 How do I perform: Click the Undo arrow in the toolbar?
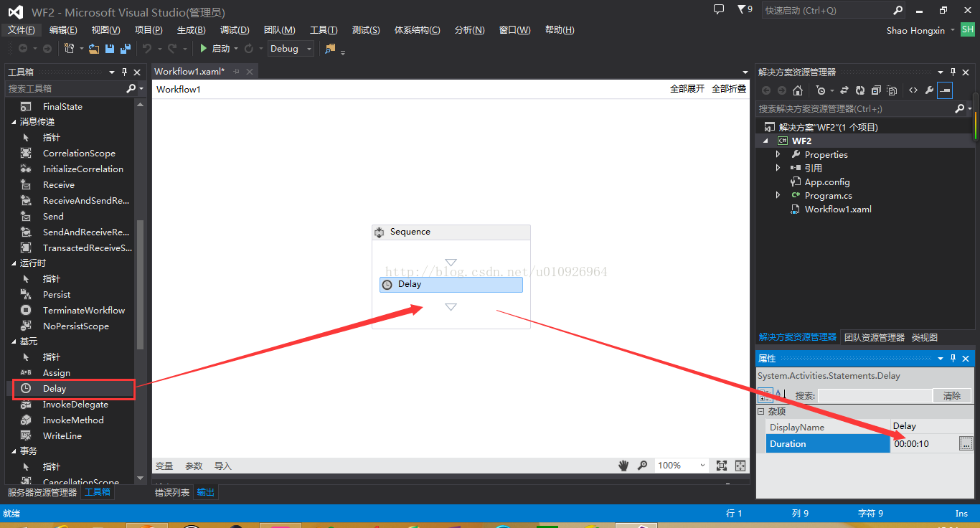click(146, 49)
